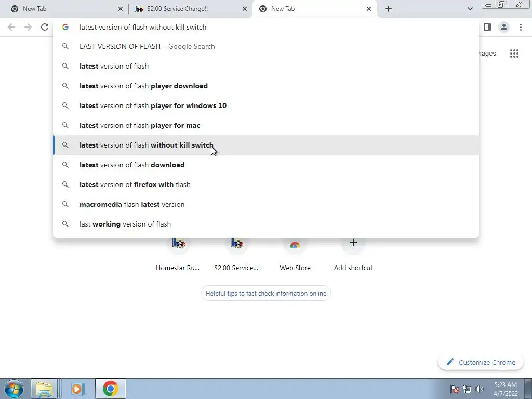Close the $2.00 Service Charge!! tab
The image size is (532, 399).
tap(245, 9)
